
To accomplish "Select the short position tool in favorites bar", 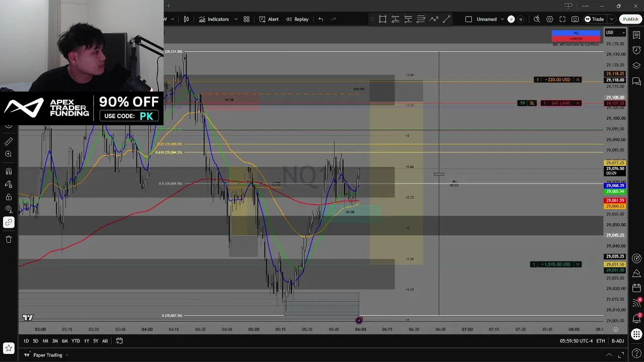I will 408,19.
